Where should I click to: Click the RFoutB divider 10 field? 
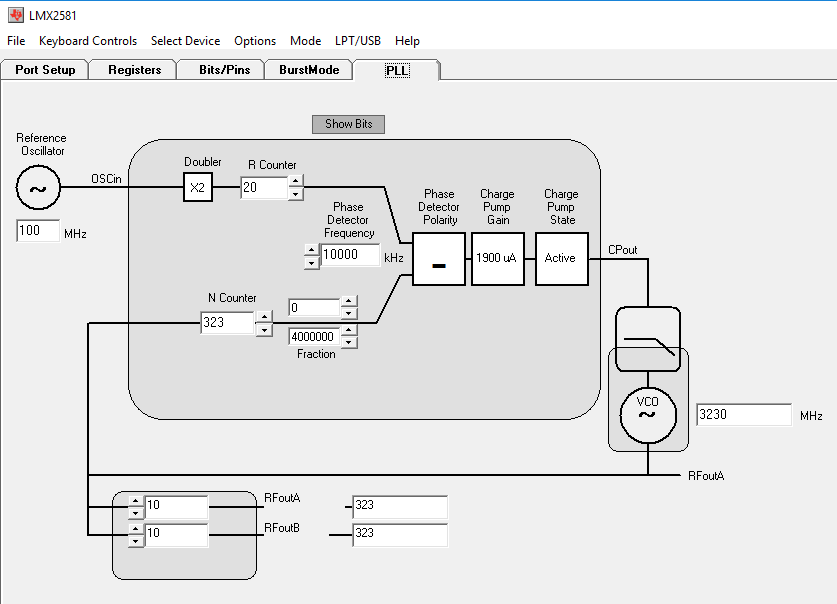[x=176, y=535]
